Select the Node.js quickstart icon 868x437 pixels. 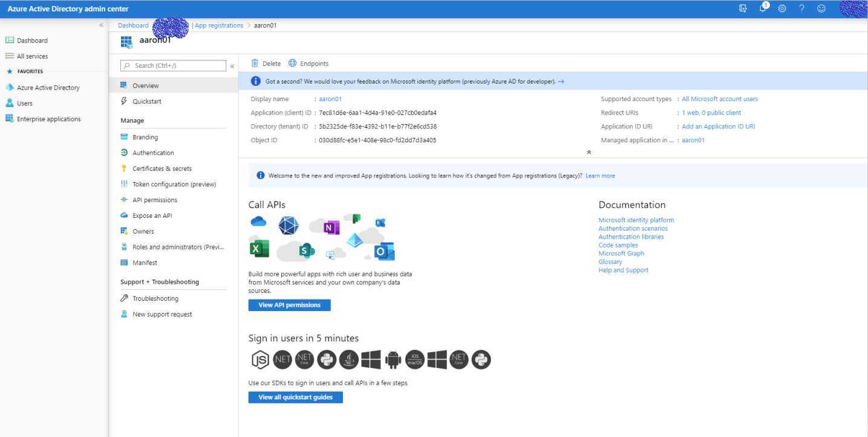pyautogui.click(x=260, y=360)
